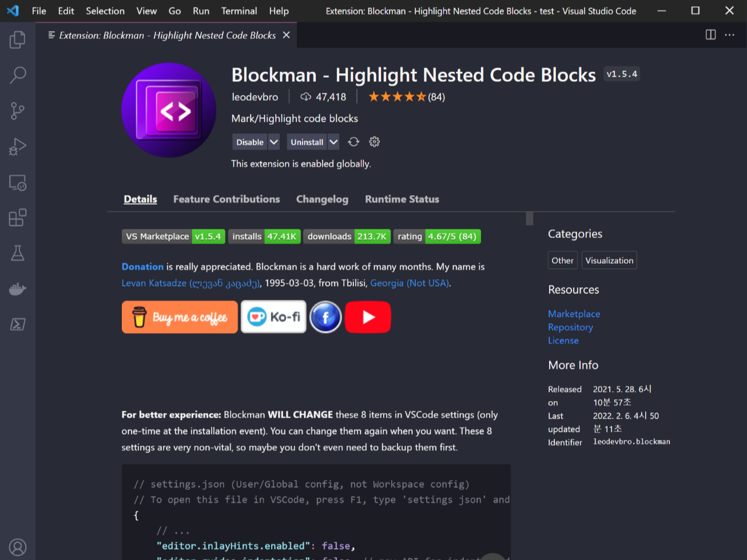Open the Repository resource link

click(x=570, y=327)
